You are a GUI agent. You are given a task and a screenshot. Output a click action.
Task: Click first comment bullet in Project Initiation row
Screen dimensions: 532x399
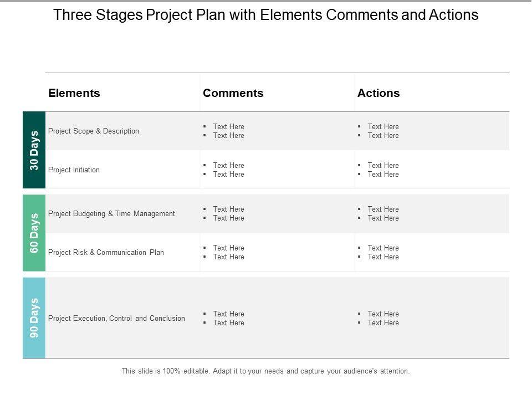click(x=228, y=166)
